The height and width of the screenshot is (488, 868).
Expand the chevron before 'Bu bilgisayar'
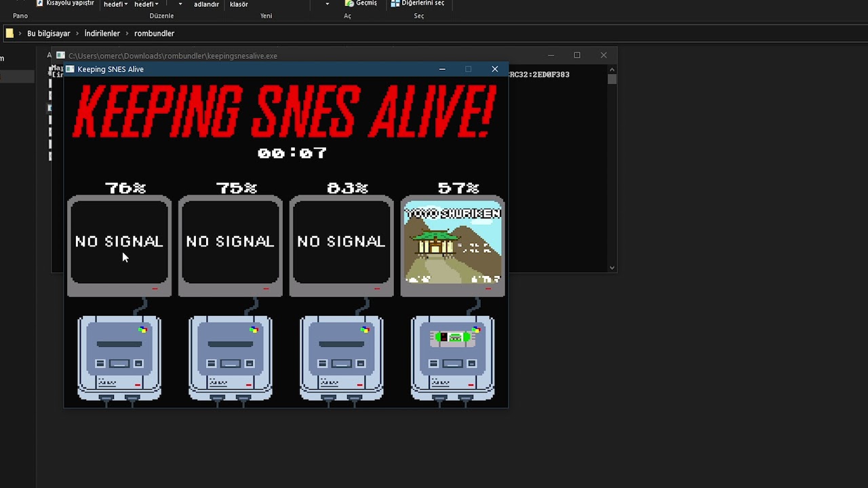(21, 33)
